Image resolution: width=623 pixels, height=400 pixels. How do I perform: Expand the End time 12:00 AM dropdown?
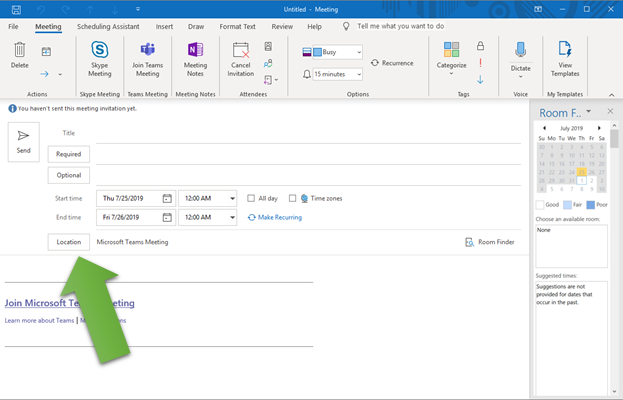point(232,217)
